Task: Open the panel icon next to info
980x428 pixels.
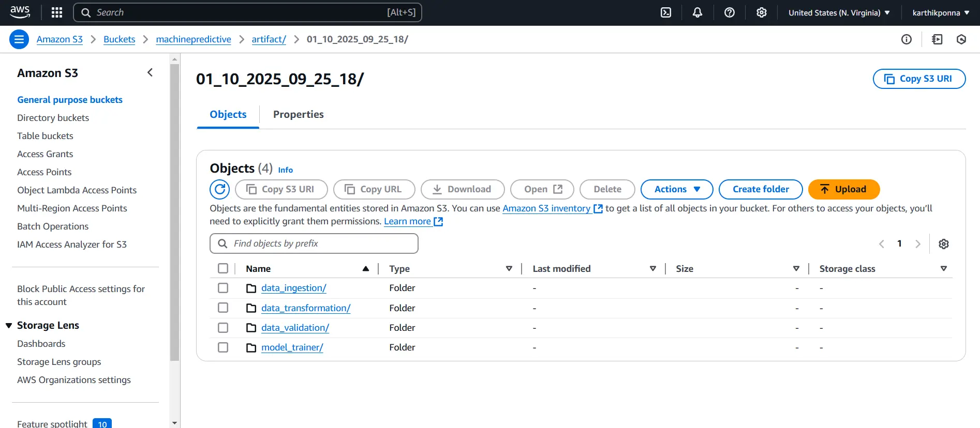Action: [937, 39]
